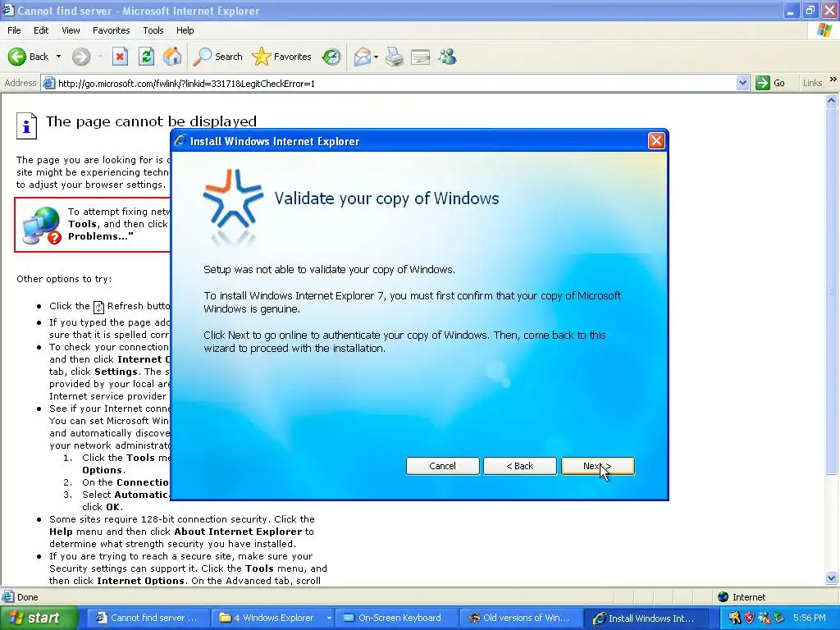Image resolution: width=840 pixels, height=630 pixels.
Task: Click the Mail envelope icon
Action: click(x=363, y=57)
